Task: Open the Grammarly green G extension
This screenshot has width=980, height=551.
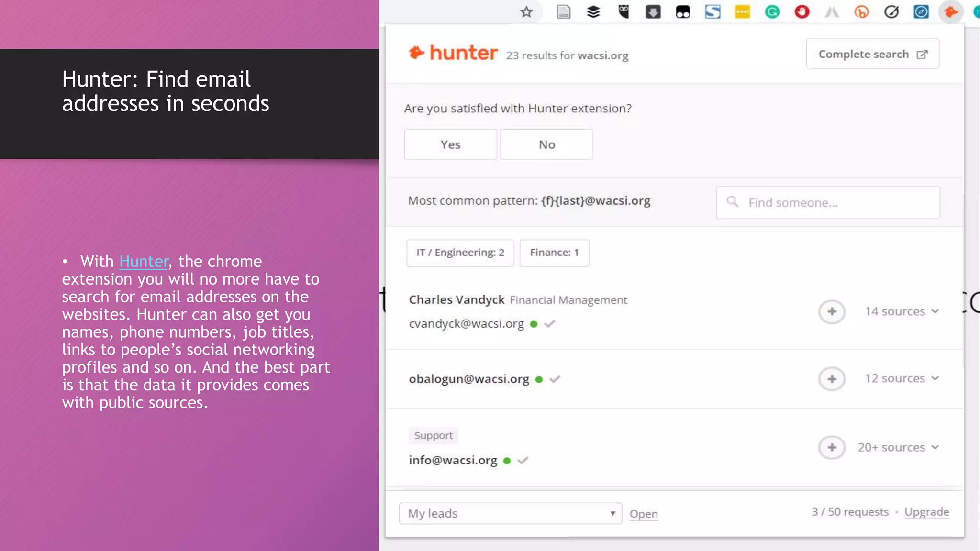Action: pos(772,12)
